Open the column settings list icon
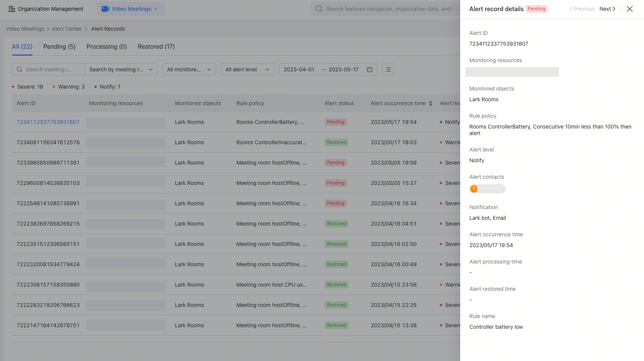 (x=388, y=69)
